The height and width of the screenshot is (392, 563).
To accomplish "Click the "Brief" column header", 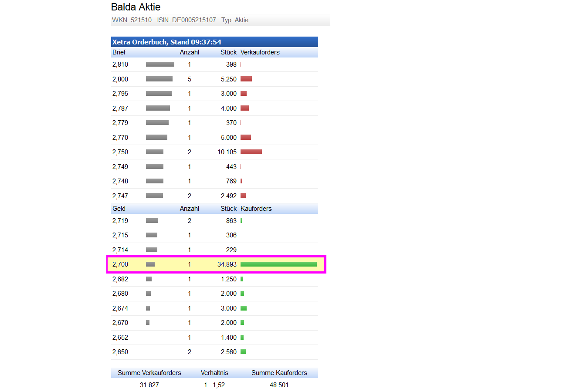I will tap(119, 52).
